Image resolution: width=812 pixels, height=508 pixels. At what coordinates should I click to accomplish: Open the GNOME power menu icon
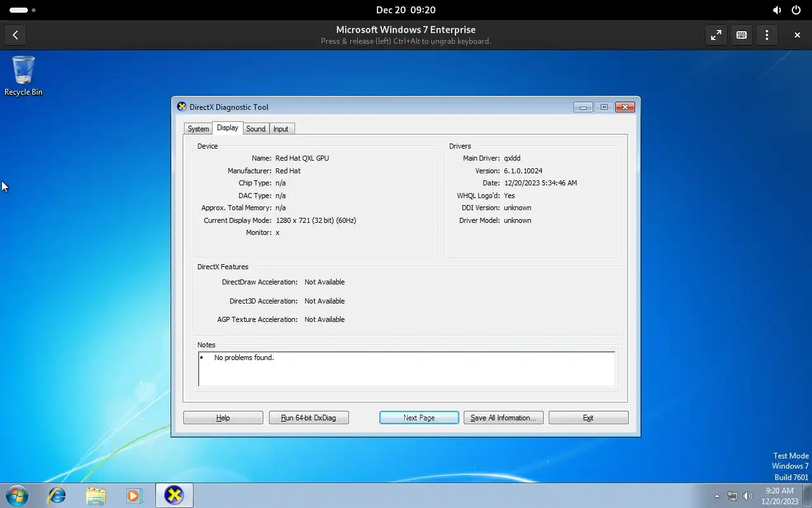pos(796,10)
